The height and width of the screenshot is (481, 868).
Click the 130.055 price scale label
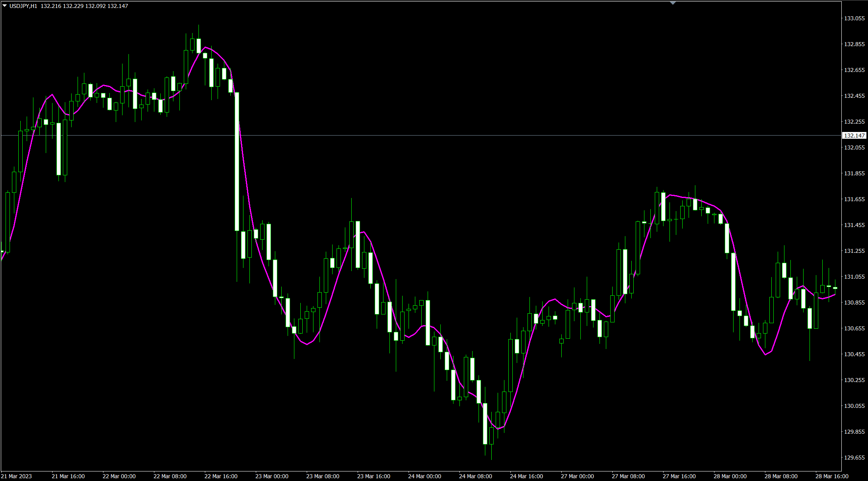854,406
